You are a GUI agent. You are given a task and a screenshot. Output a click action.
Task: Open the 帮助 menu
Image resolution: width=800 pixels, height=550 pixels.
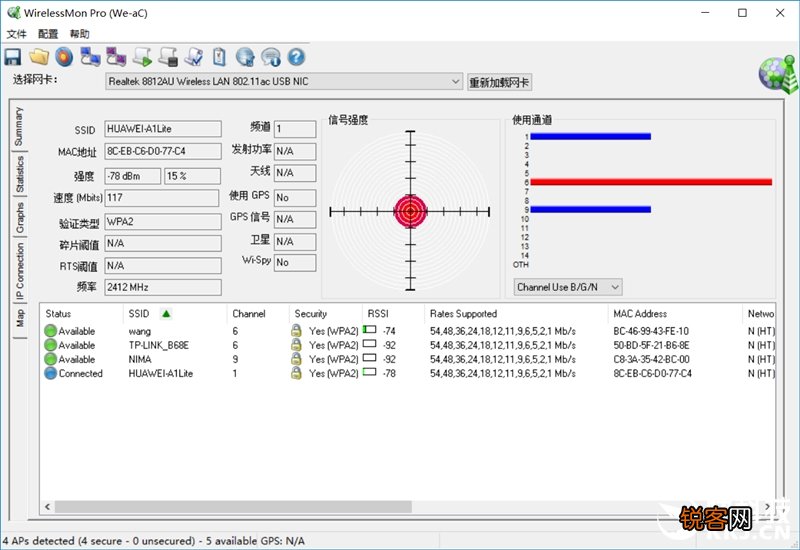80,34
